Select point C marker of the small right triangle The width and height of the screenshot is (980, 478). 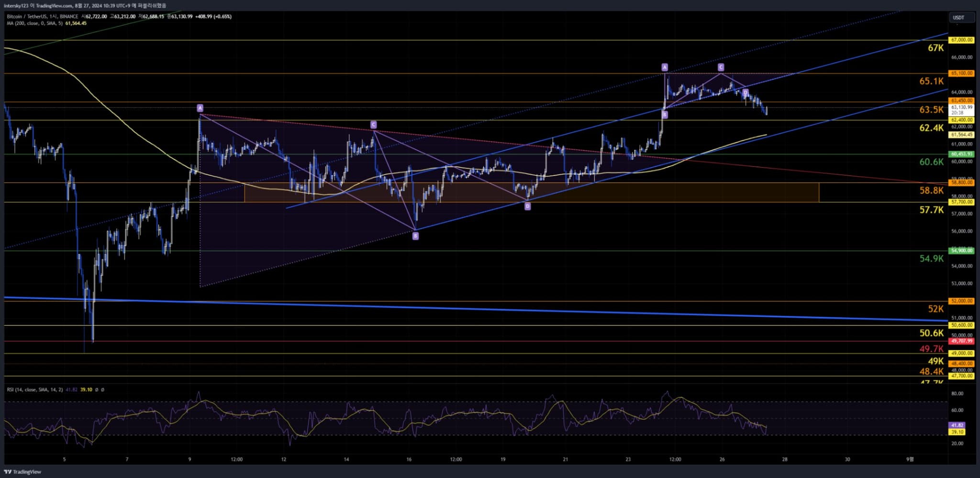[x=721, y=67]
